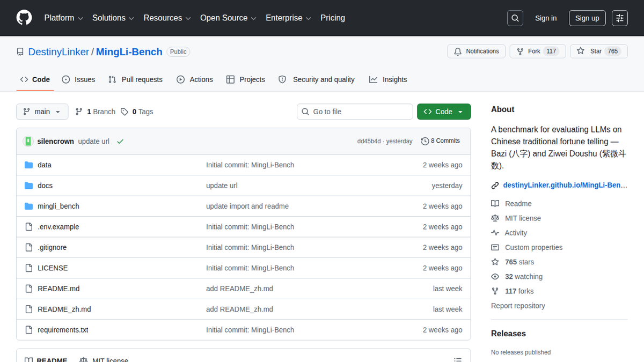Viewport: 644px width, 362px height.
Task: Open the appearance settings icon next to Sign up
Action: (x=620, y=18)
